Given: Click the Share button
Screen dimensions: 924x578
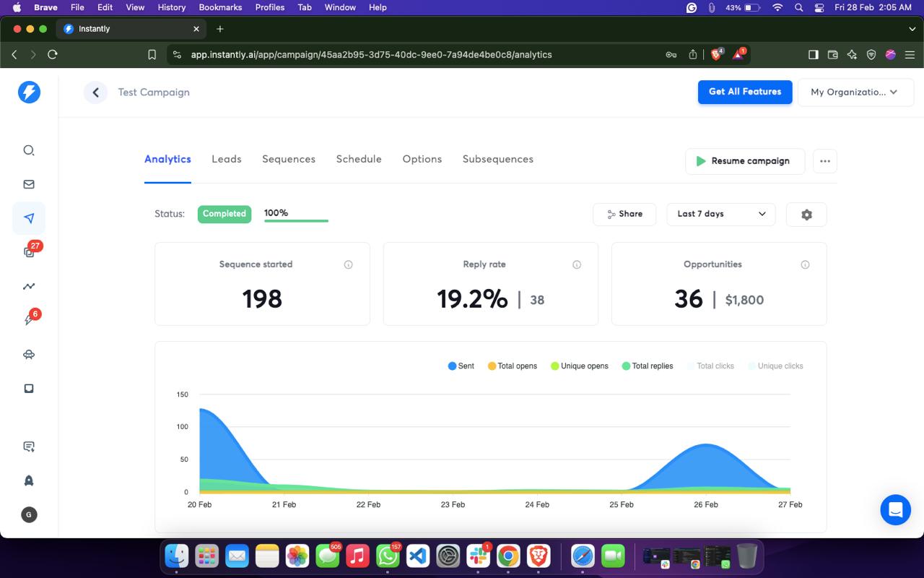Looking at the screenshot, I should [x=624, y=215].
